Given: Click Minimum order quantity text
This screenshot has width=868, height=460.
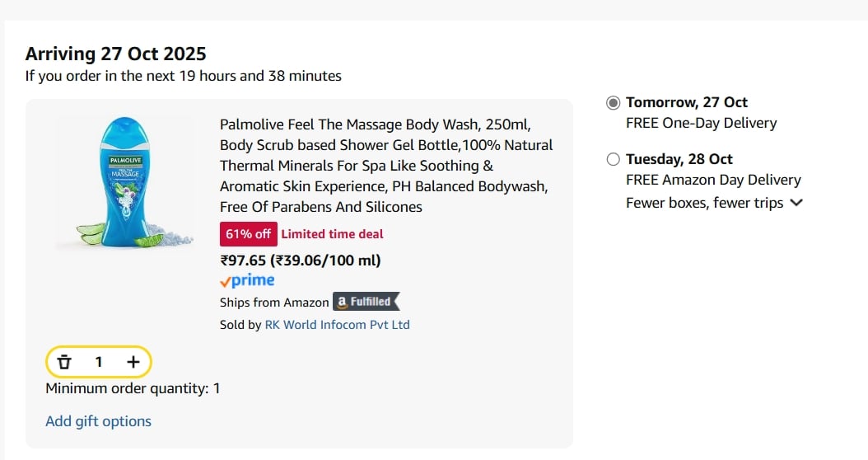Looking at the screenshot, I should pyautogui.click(x=133, y=388).
